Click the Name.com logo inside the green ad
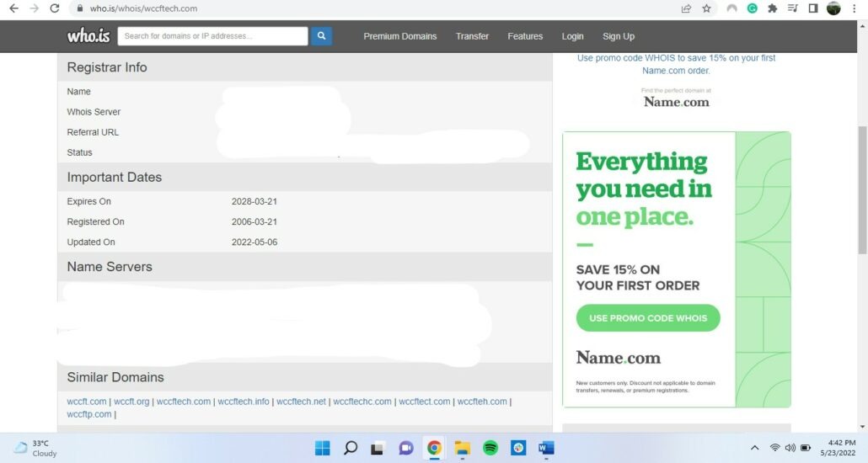The image size is (868, 463). [619, 357]
